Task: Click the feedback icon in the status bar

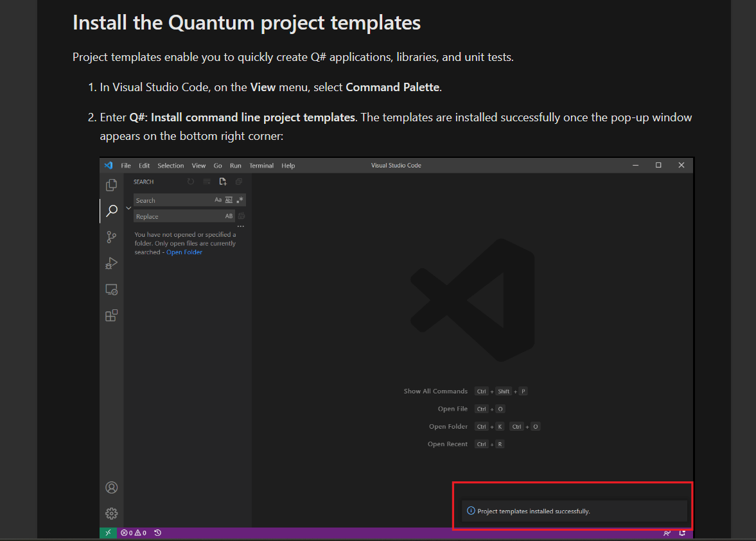Action: pos(667,533)
